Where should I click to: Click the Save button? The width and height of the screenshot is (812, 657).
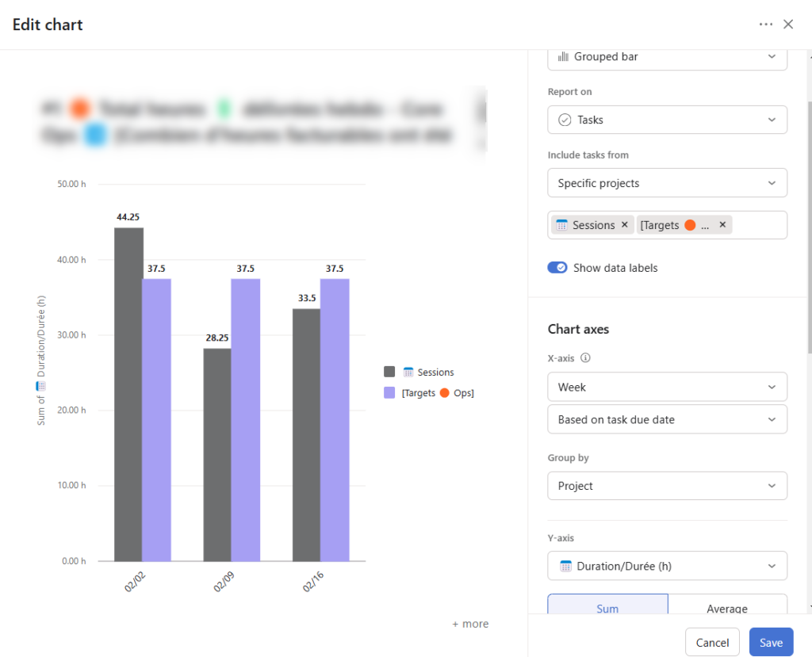pyautogui.click(x=771, y=642)
